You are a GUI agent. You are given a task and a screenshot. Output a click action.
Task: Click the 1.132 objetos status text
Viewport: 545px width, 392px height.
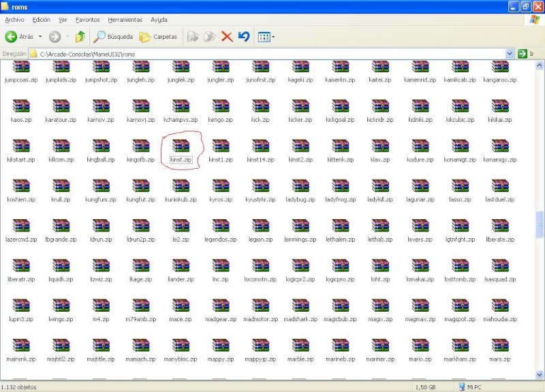pyautogui.click(x=18, y=387)
